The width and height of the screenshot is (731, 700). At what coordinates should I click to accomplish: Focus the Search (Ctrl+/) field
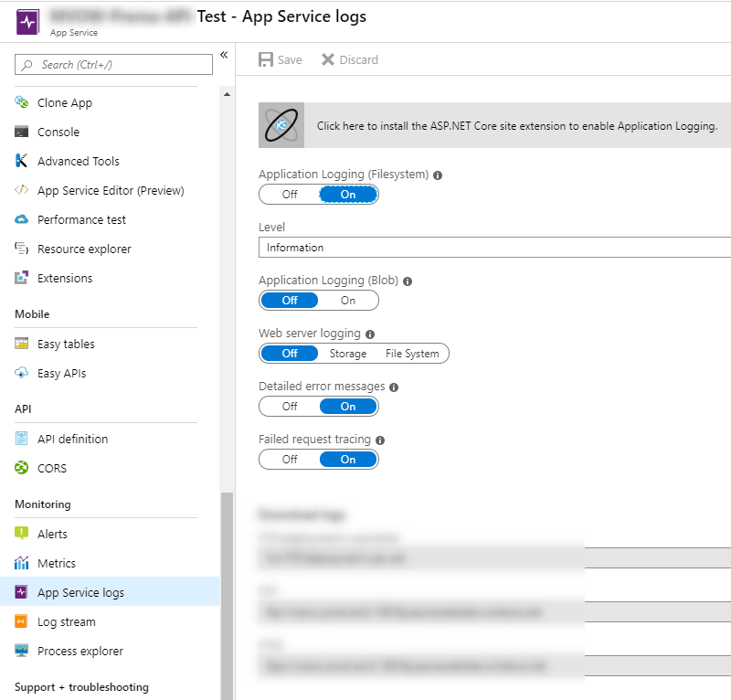click(x=113, y=64)
